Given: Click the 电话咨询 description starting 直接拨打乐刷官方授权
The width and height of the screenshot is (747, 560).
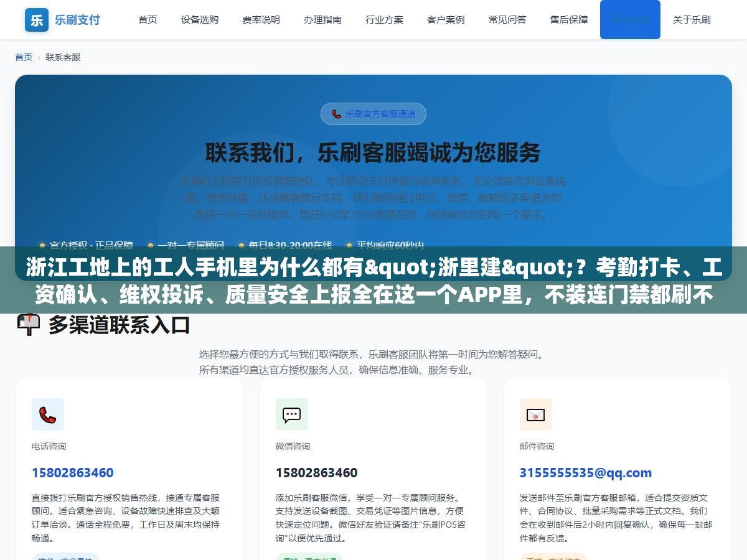Looking at the screenshot, I should 126,518.
